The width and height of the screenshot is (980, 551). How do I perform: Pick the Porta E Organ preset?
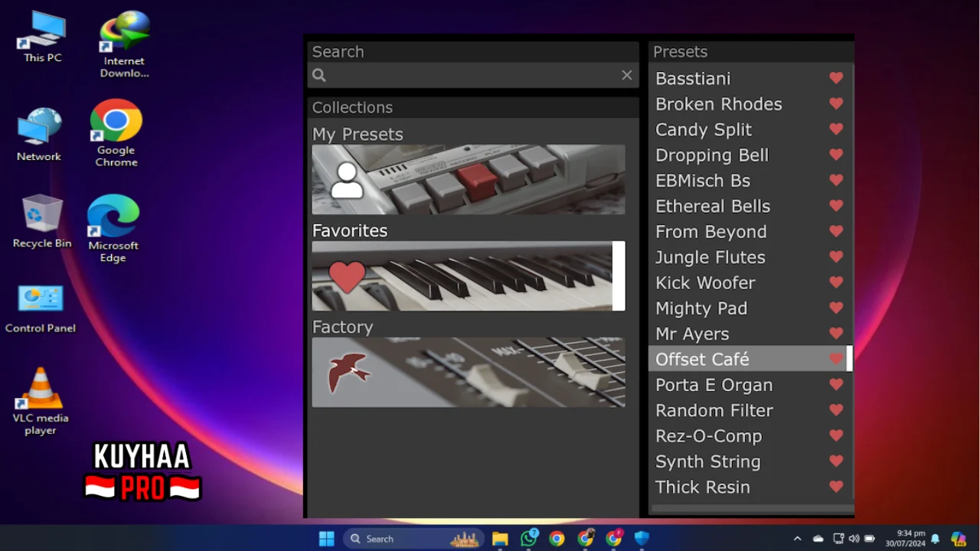(714, 385)
